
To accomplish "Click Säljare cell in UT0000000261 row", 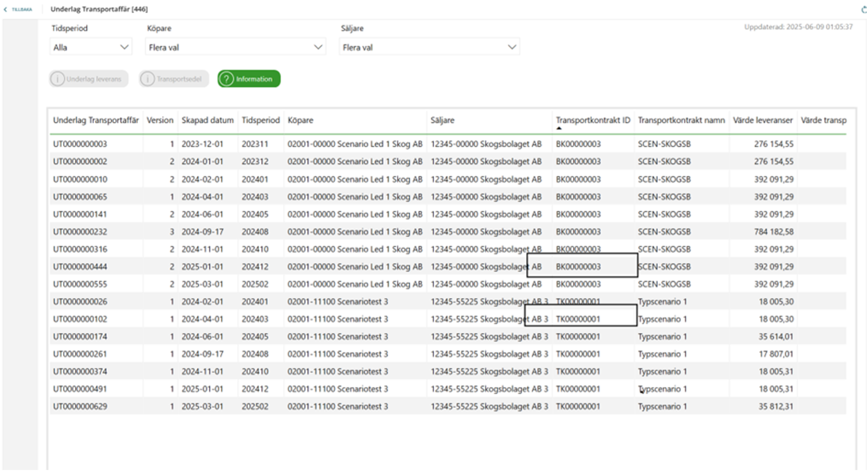I will coord(490,354).
